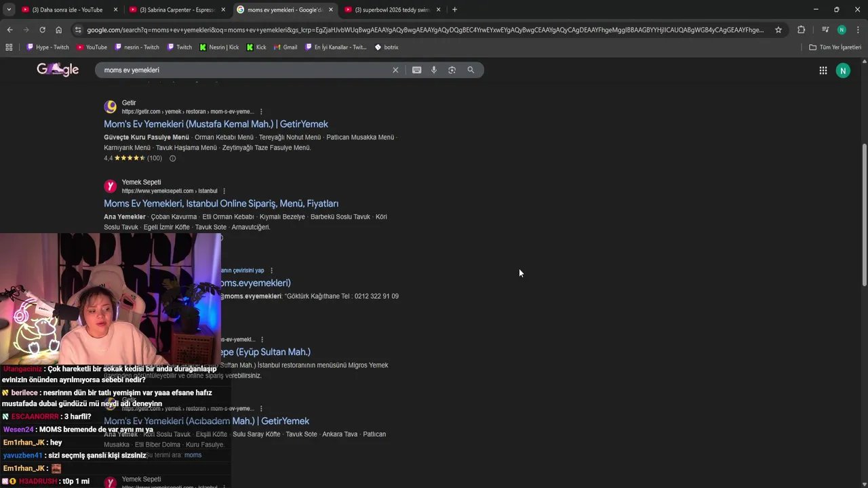
Task: Open more options for Acıbadem GetirYemek result
Action: (x=260, y=409)
